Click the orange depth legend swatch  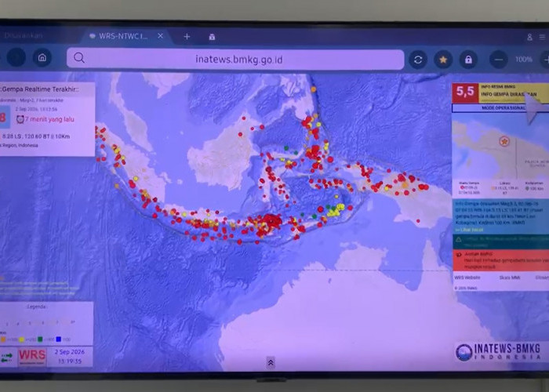(x=3, y=339)
